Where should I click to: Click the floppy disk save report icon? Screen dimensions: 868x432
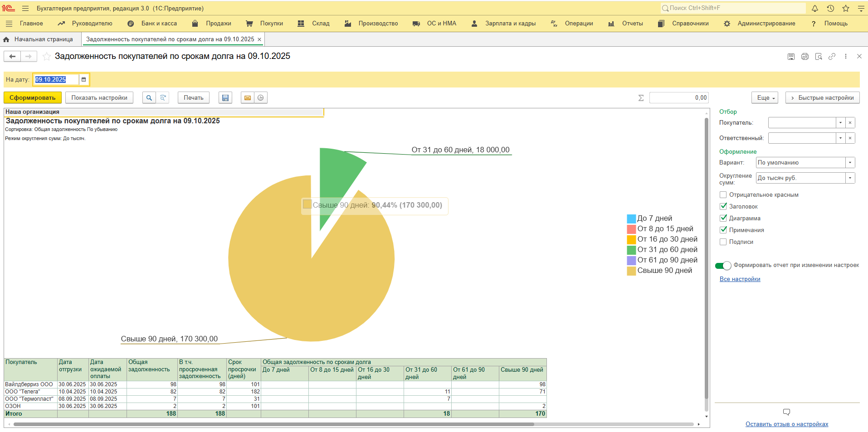pos(225,98)
